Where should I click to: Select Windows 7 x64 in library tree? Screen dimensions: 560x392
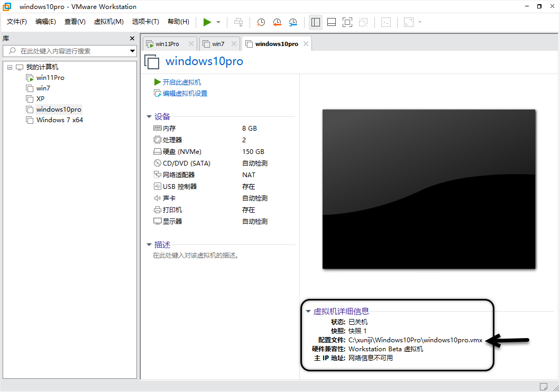point(59,120)
